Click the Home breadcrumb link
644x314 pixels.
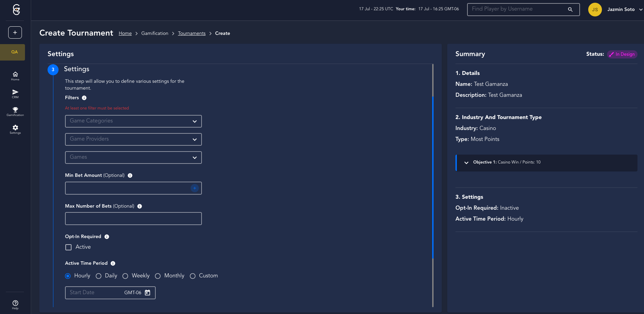pos(125,34)
